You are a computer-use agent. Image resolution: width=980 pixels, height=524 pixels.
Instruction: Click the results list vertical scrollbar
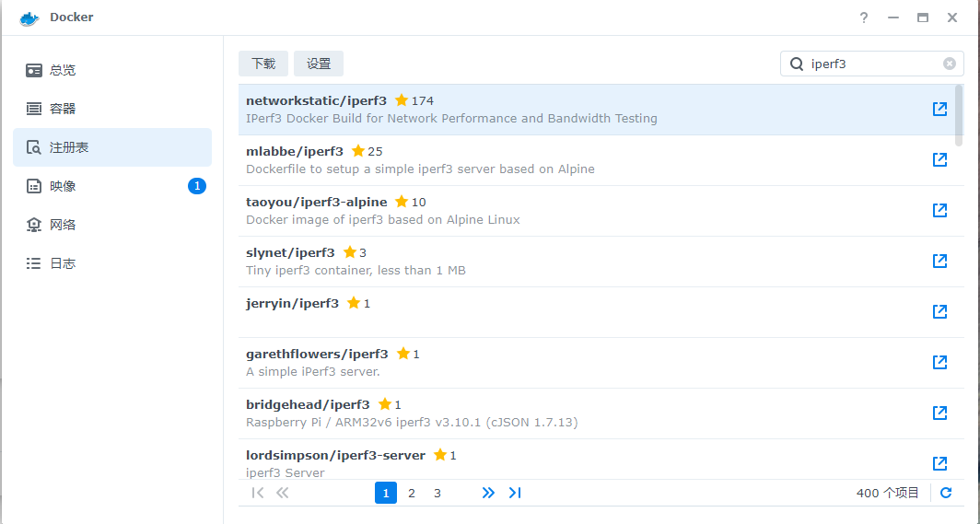959,115
